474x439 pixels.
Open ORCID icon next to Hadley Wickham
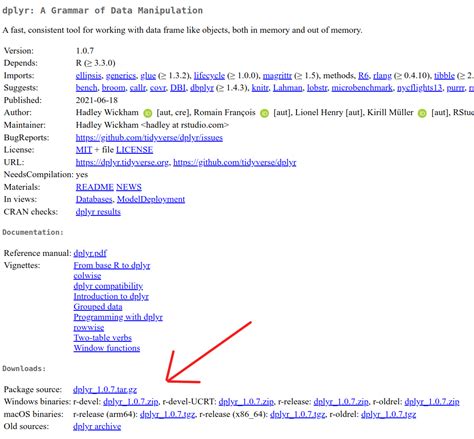(x=148, y=113)
